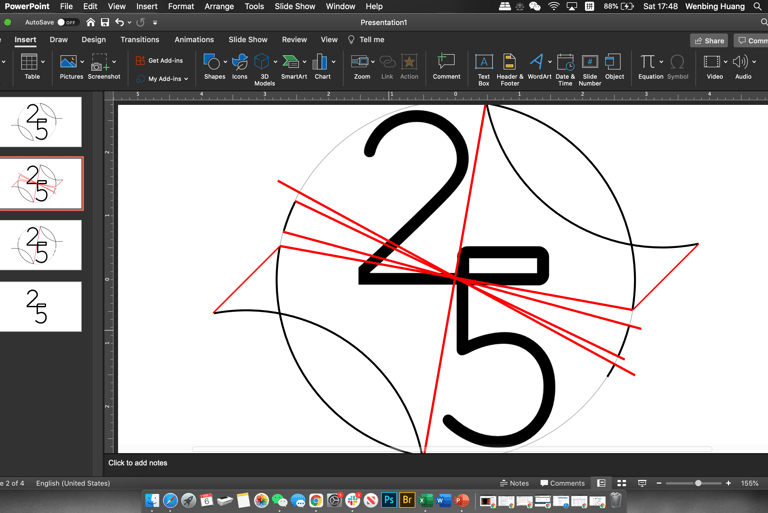Select slide 4 thumbnail

[41, 306]
